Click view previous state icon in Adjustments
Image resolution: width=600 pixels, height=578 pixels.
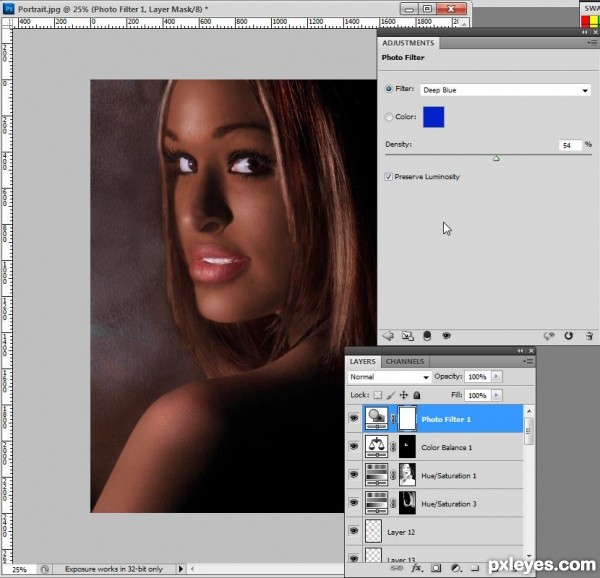coord(549,336)
